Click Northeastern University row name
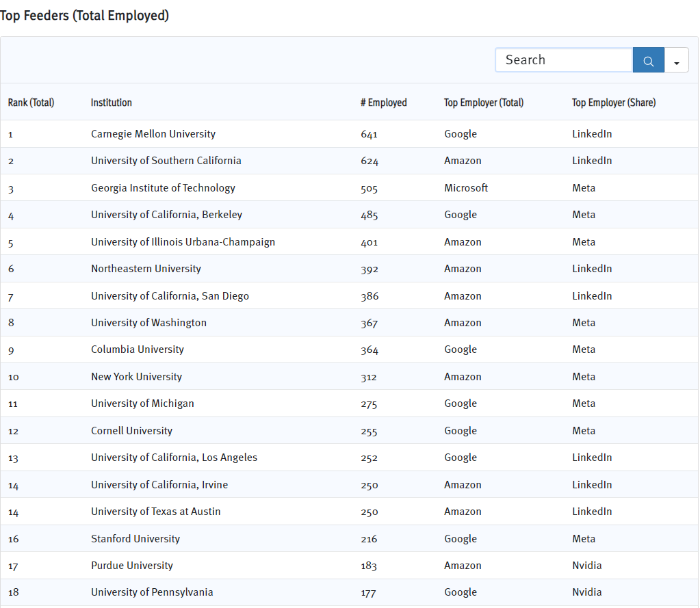The width and height of the screenshot is (700, 608). click(x=146, y=269)
